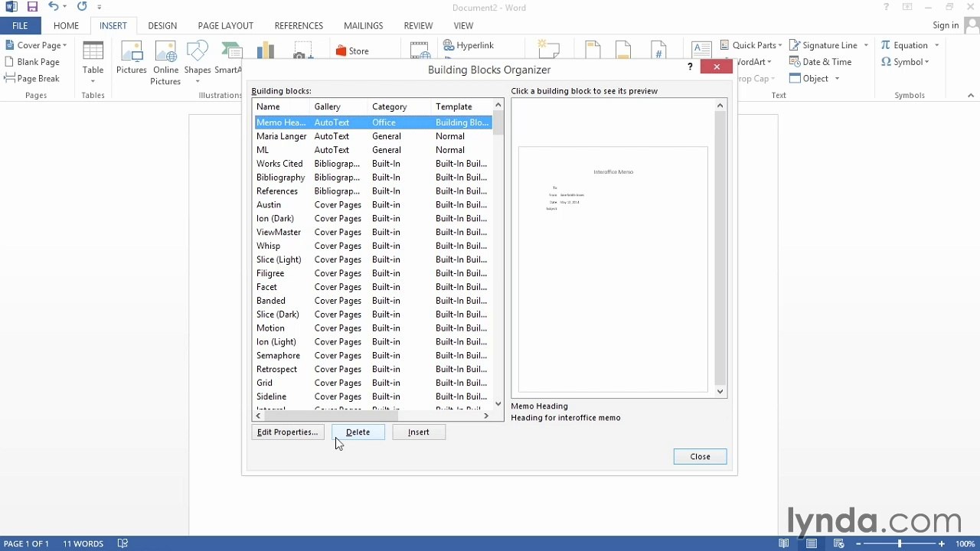The width and height of the screenshot is (980, 551).
Task: Sort by the Gallery column header
Action: (339, 106)
